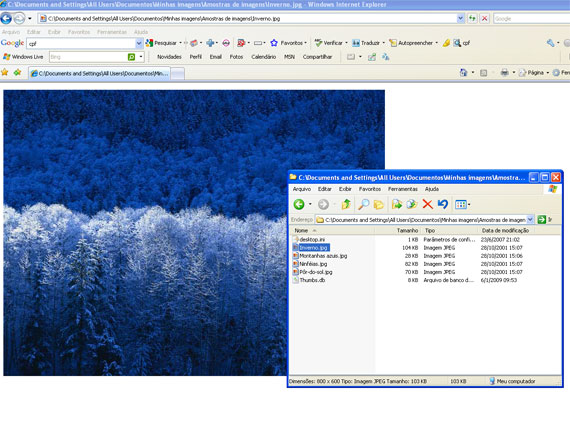Viewport: 570px width, 429px height.
Task: Click the Bing search field in the Windows Live toolbar
Action: tap(88, 57)
